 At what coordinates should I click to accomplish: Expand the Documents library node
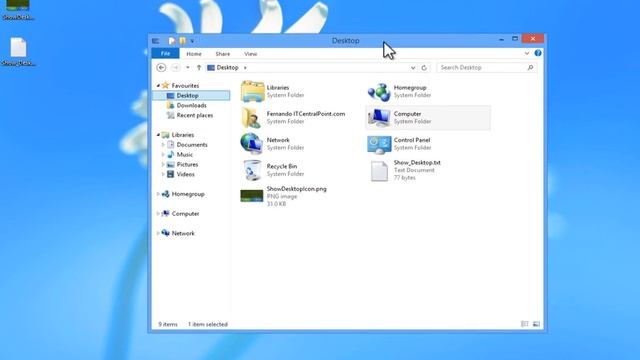coord(163,144)
